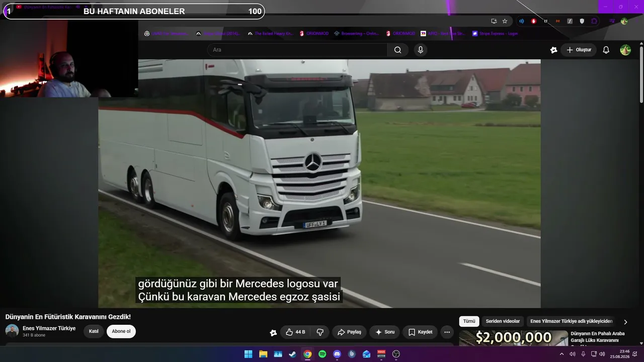Select the Tümü filter chip
Image resolution: width=644 pixels, height=362 pixels.
click(x=469, y=321)
